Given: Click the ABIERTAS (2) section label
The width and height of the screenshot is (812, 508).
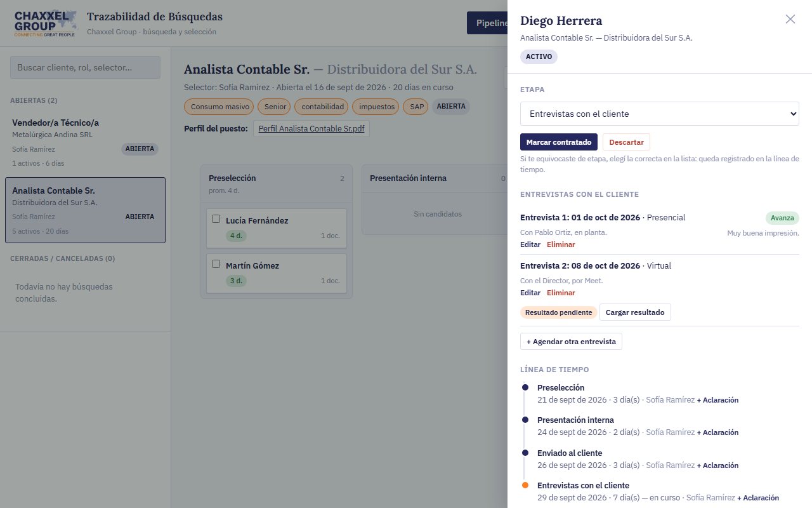Looking at the screenshot, I should [34, 100].
